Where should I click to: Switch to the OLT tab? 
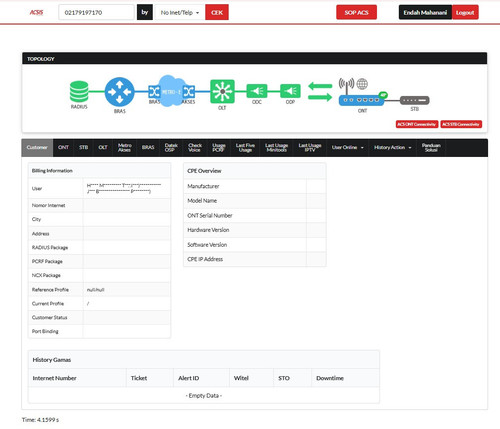[x=103, y=147]
